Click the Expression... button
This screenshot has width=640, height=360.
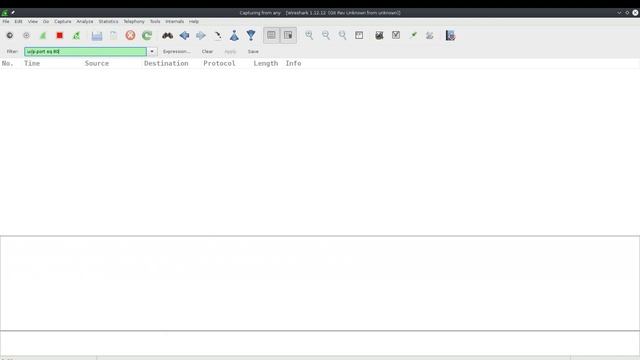[176, 51]
